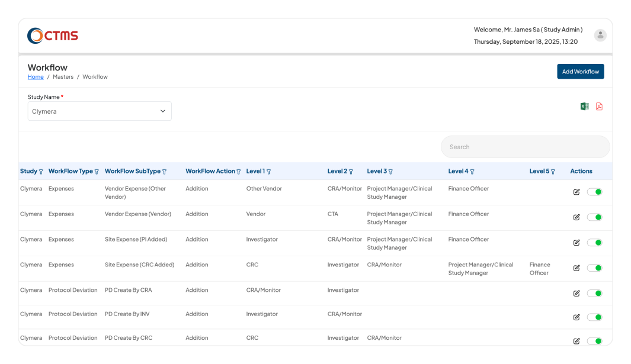Disable the Site Expense (PI Added) workflow
Viewport: 631px width, 364px height.
click(x=594, y=243)
